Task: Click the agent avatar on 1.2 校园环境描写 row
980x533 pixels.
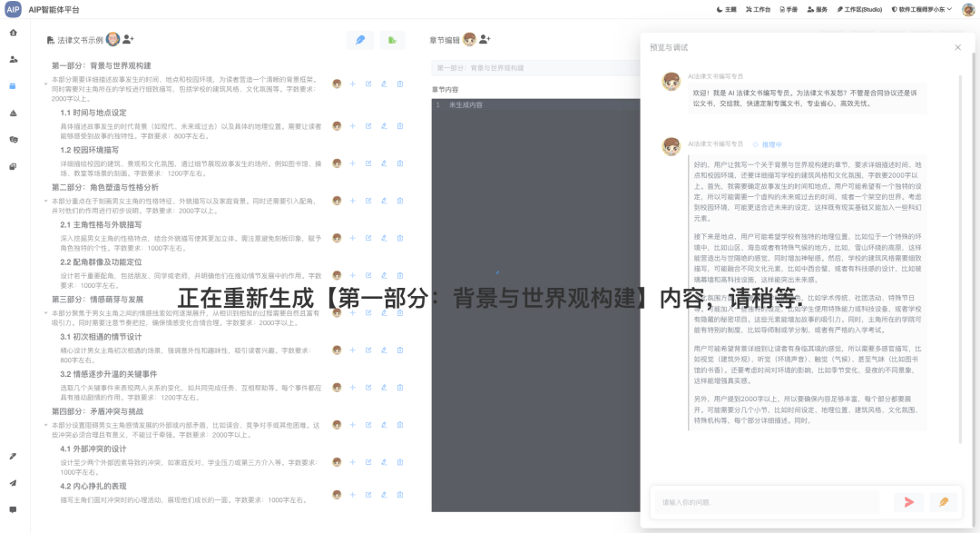Action: [x=337, y=163]
